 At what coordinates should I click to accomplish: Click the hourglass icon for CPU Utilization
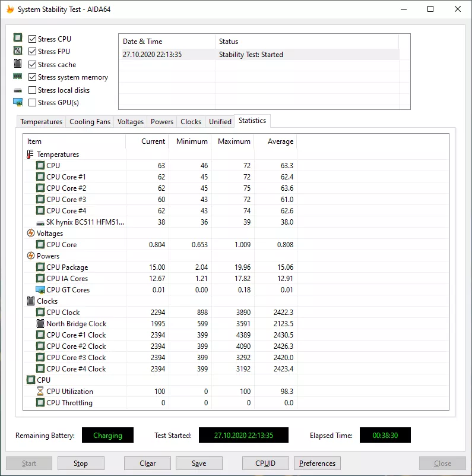[40, 391]
